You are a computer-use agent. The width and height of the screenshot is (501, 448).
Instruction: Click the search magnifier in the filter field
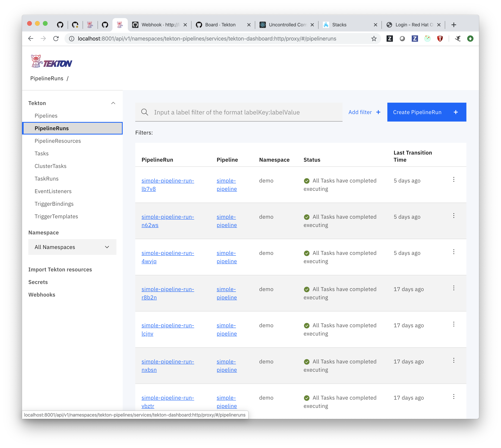tap(145, 112)
